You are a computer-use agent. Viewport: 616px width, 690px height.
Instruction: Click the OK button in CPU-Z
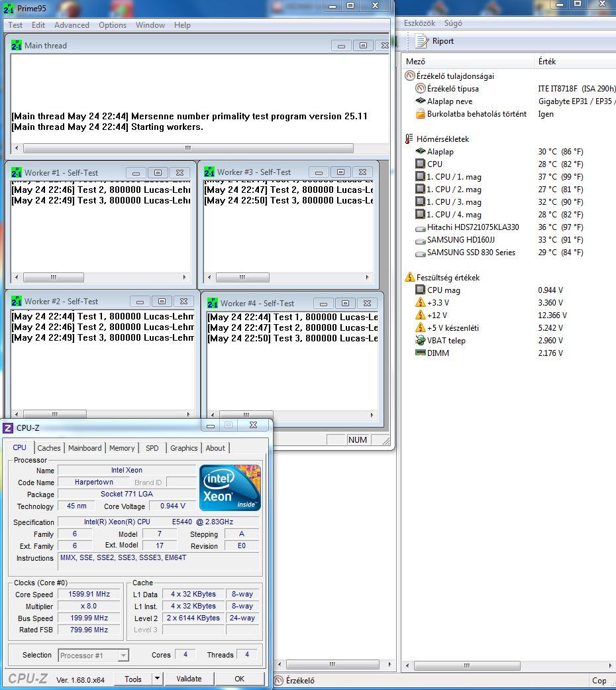240,679
